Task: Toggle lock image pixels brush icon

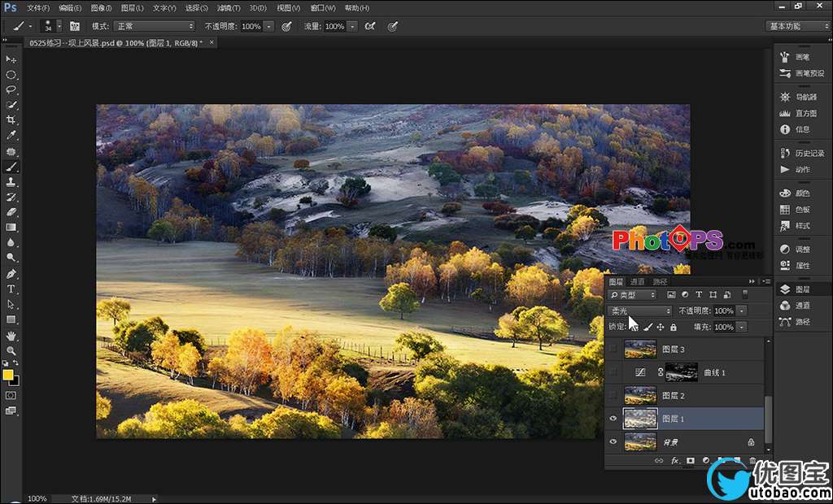Action: [648, 327]
